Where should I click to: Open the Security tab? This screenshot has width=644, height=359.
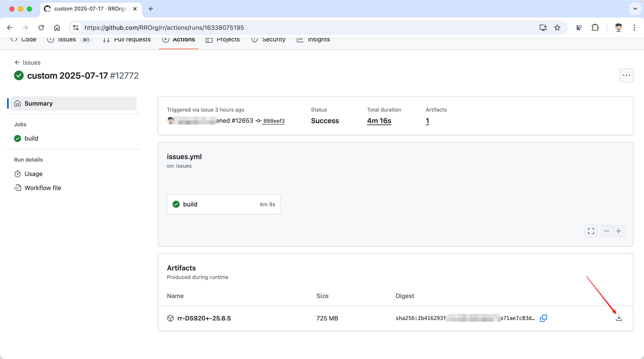pyautogui.click(x=268, y=40)
